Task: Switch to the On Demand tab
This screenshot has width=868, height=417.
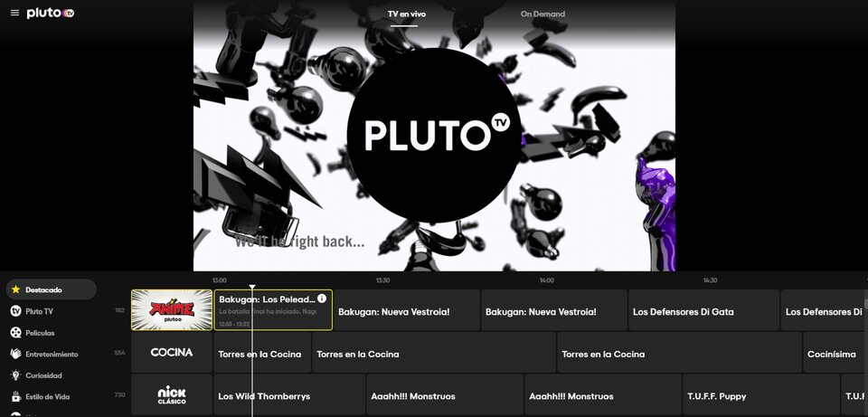Action: [x=542, y=14]
